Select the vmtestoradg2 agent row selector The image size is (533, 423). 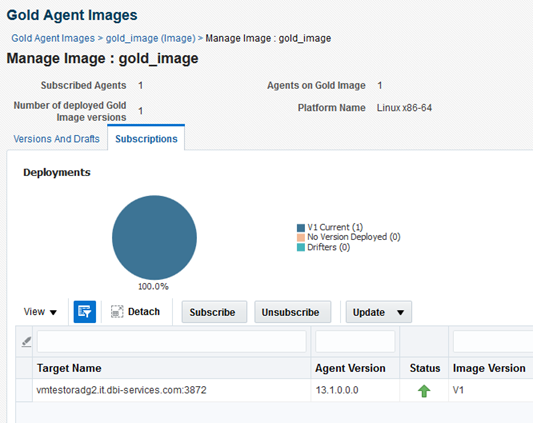(24, 390)
